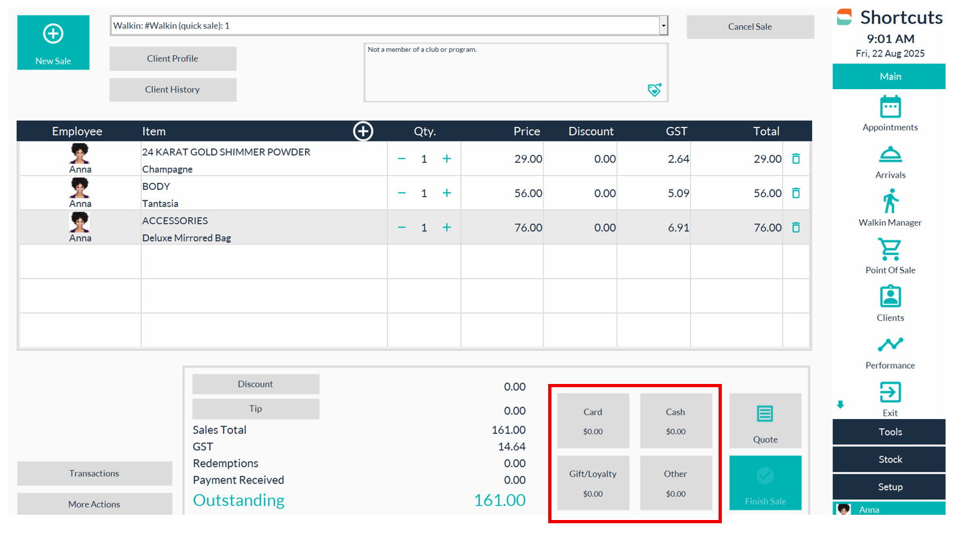Decrease quantity of Gold Shimmer Powder
This screenshot has width=980, height=533.
pos(402,159)
